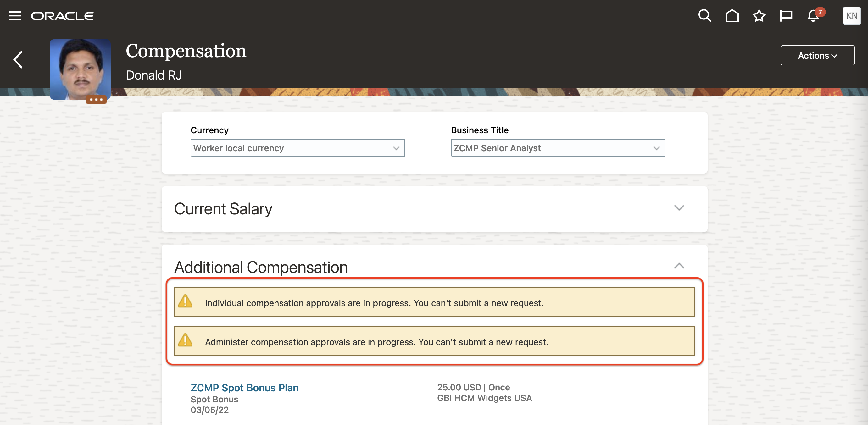Click the Oracle logo
This screenshot has width=868, height=425.
pos(62,16)
